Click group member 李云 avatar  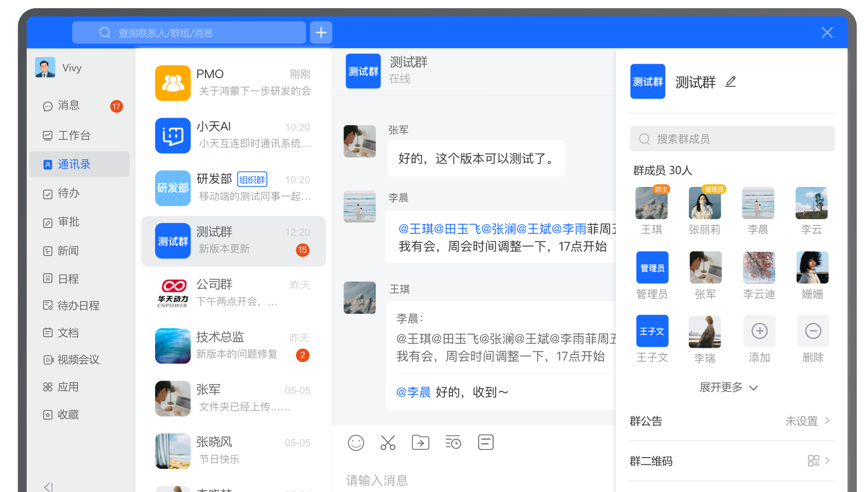pos(812,203)
